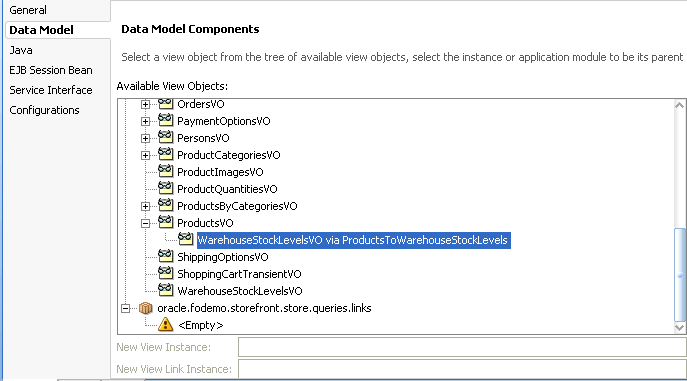Expand the OrdersVO tree node
This screenshot has width=687, height=381.
click(x=145, y=104)
